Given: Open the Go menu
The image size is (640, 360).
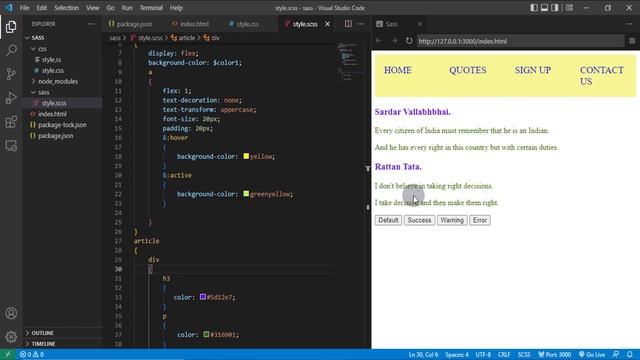Looking at the screenshot, I should point(111,8).
